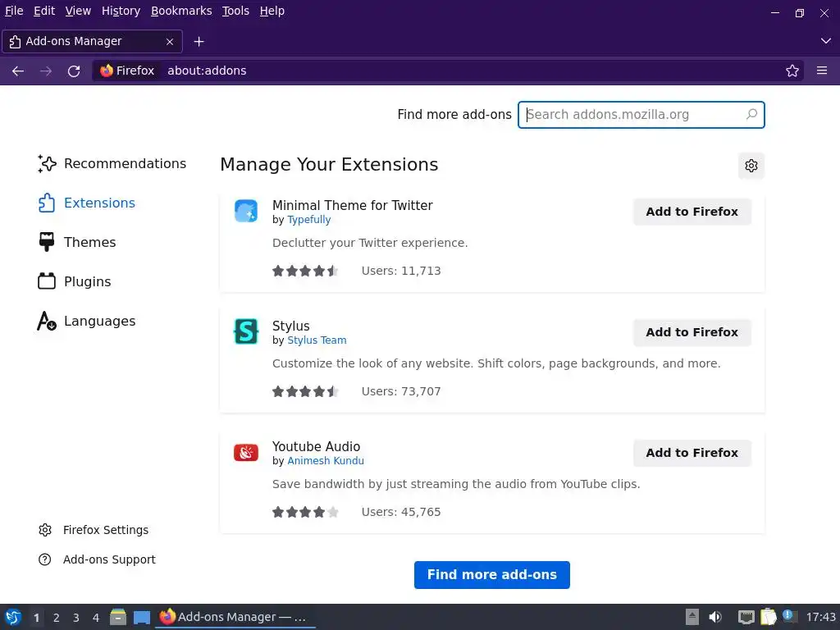840x630 pixels.
Task: Click the 'Users: 73,707' text
Action: click(x=401, y=391)
